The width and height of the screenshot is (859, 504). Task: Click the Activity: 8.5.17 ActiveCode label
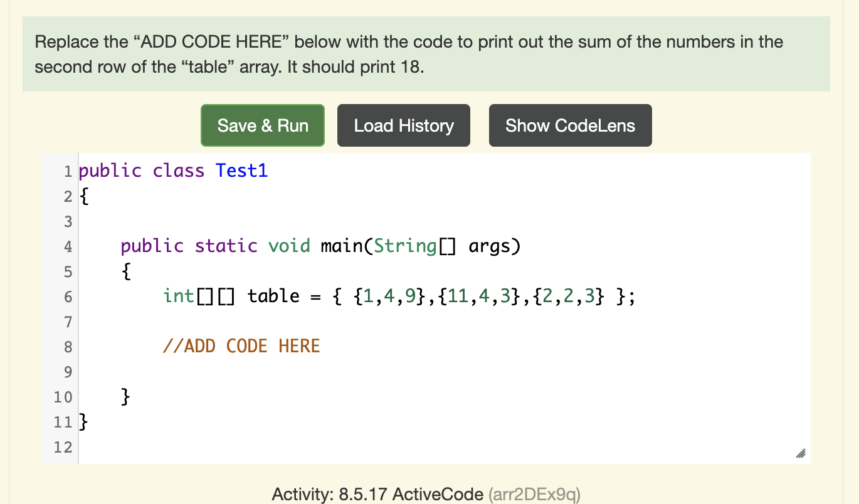coord(375,494)
